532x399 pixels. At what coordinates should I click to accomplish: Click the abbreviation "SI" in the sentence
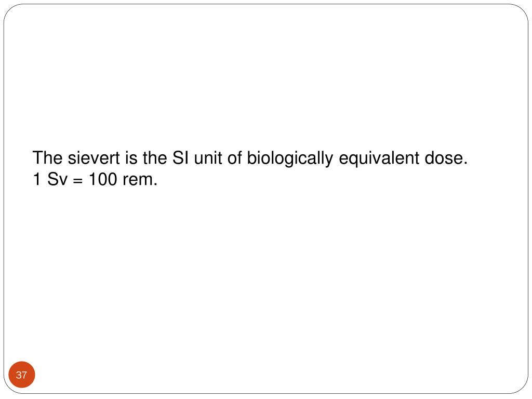180,158
